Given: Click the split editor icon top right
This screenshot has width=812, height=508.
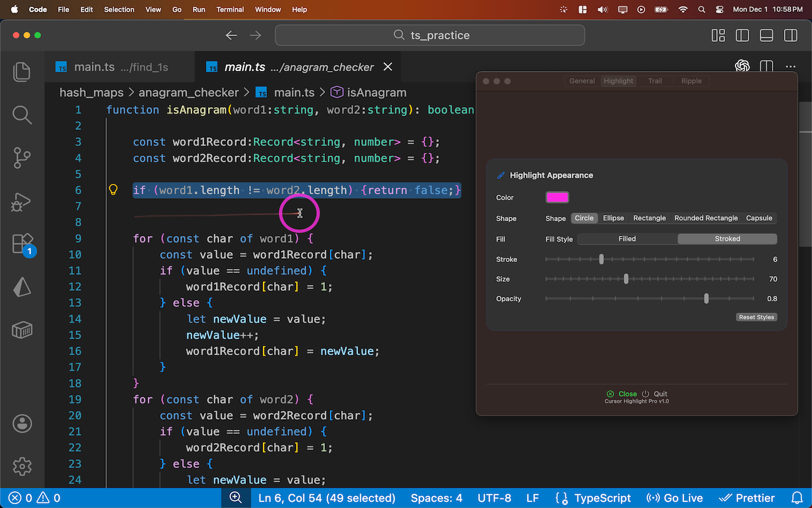Looking at the screenshot, I should 766,66.
